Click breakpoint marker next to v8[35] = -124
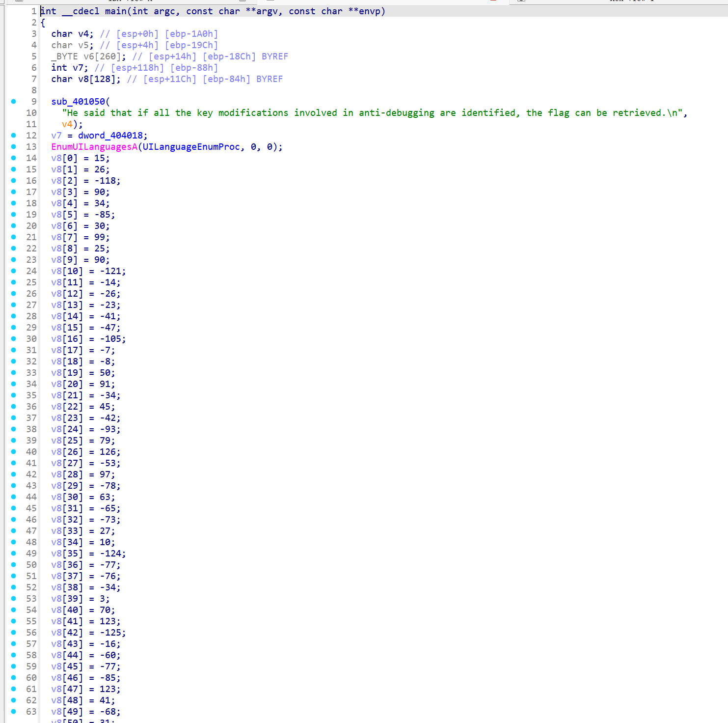This screenshot has height=723, width=728. tap(14, 554)
